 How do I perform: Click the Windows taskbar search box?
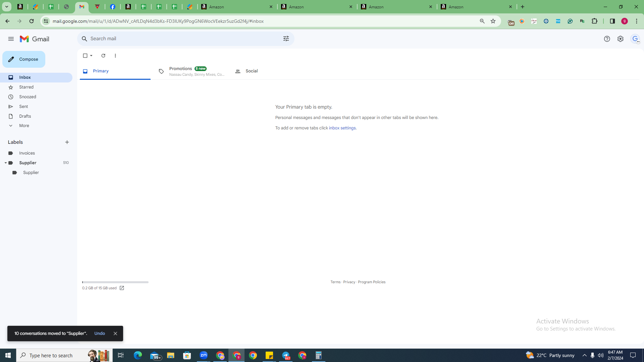point(65,355)
